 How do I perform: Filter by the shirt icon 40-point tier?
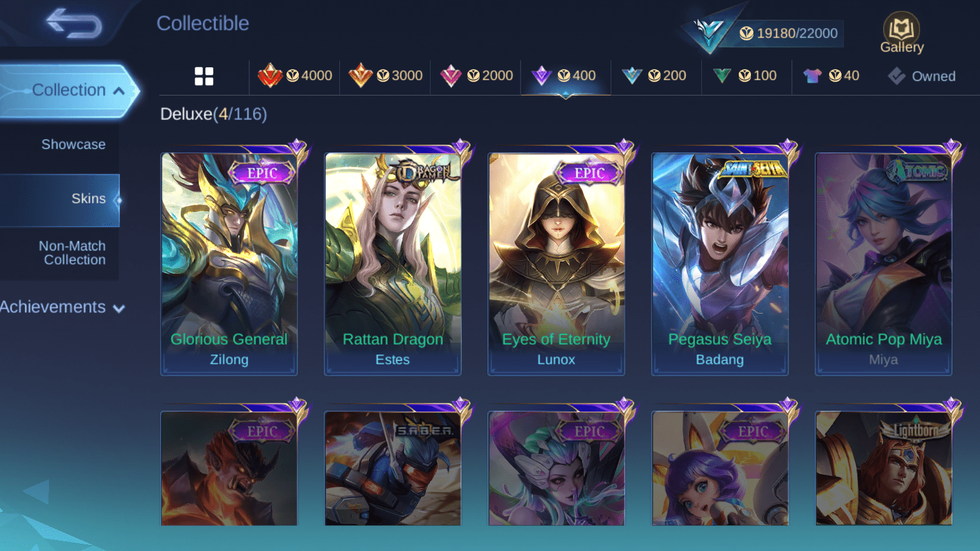tap(831, 76)
